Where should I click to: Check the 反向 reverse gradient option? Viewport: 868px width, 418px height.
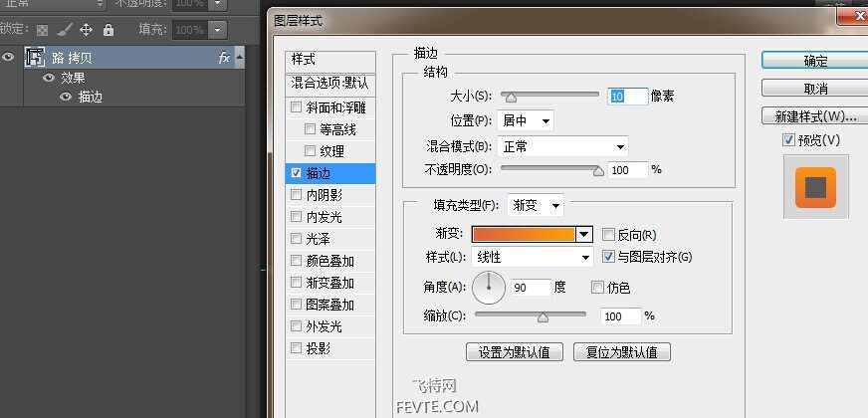point(609,235)
